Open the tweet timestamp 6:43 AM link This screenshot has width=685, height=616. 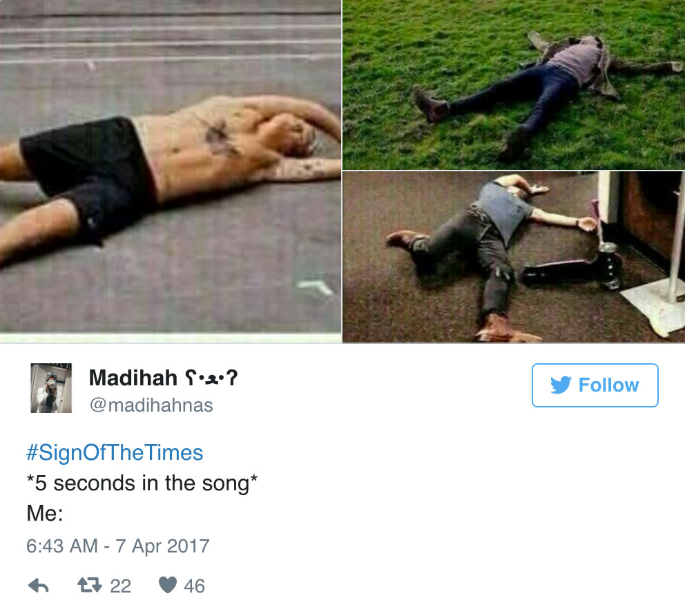pyautogui.click(x=62, y=546)
